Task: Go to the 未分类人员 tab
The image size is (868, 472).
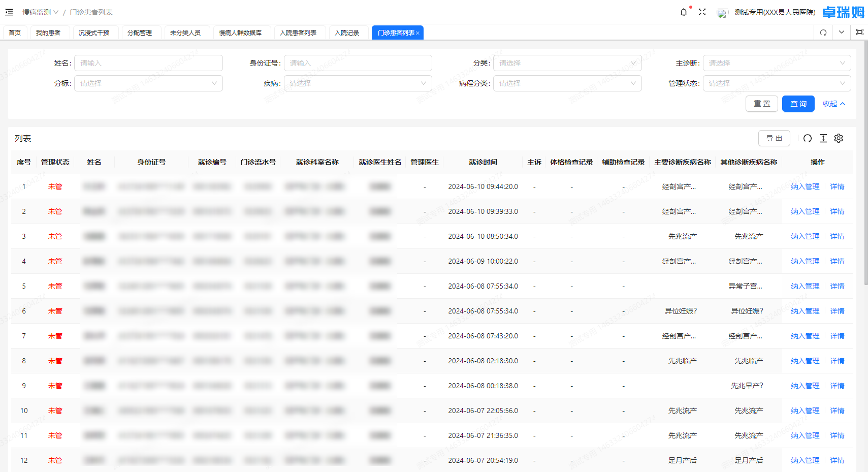Action: (x=185, y=33)
